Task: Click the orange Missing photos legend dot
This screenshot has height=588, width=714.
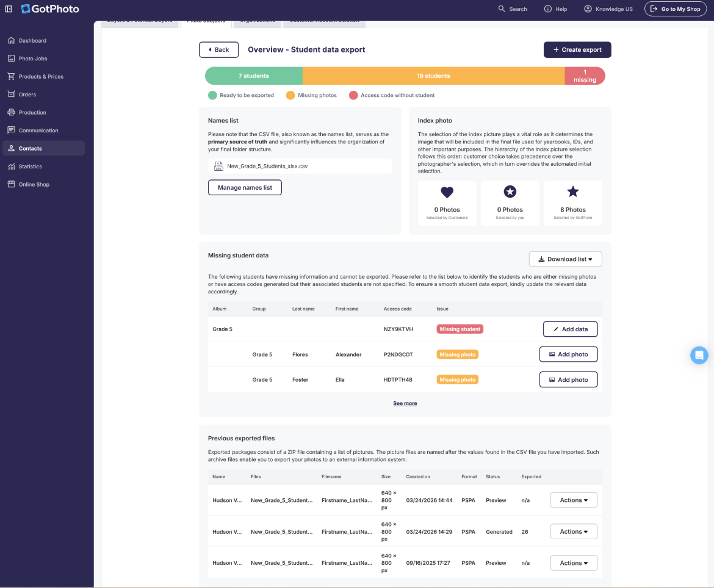Action: (290, 95)
